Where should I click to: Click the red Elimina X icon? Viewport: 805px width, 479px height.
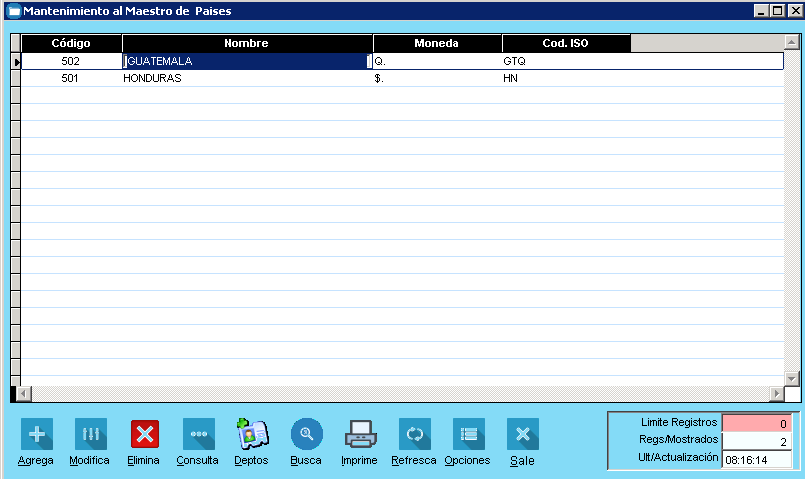point(145,434)
